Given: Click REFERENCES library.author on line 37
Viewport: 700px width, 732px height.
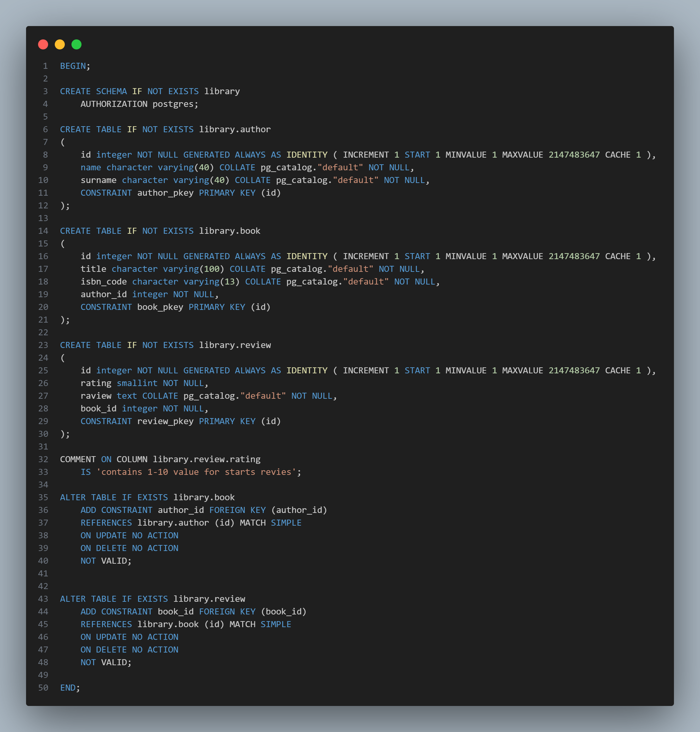Looking at the screenshot, I should 144,523.
